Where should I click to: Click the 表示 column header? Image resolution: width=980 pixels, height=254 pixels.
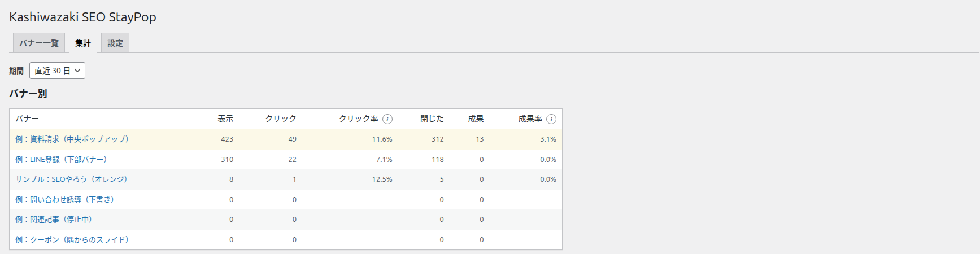pyautogui.click(x=225, y=119)
